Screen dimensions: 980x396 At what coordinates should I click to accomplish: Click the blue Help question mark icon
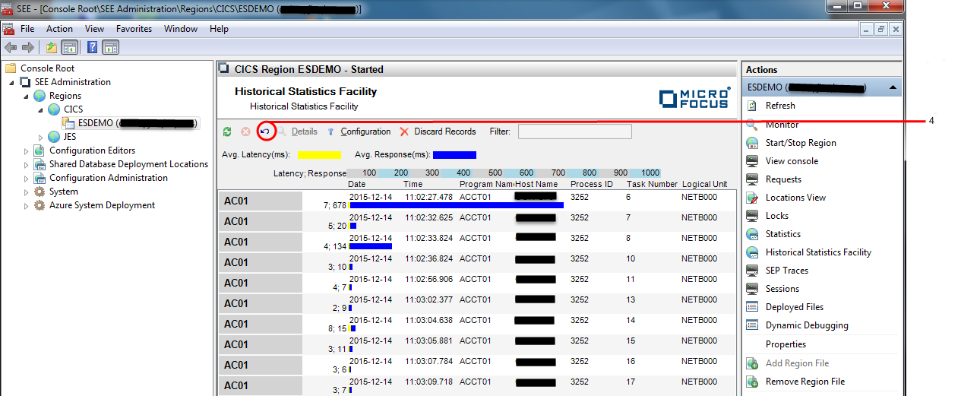[x=93, y=48]
